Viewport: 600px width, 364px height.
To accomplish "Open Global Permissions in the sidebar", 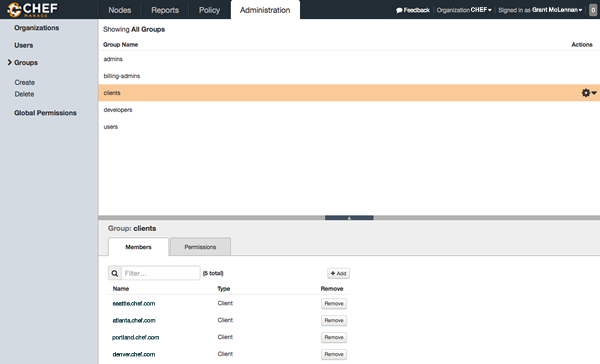I will click(45, 113).
